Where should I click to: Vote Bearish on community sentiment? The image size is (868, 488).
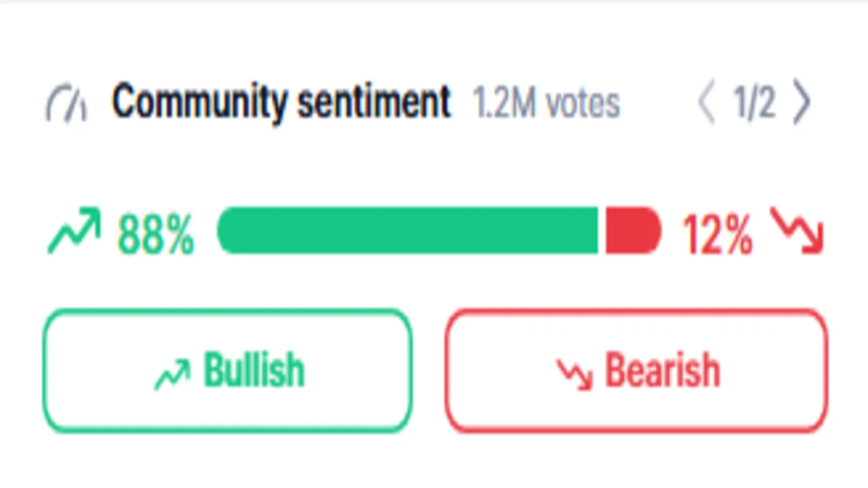coord(636,371)
